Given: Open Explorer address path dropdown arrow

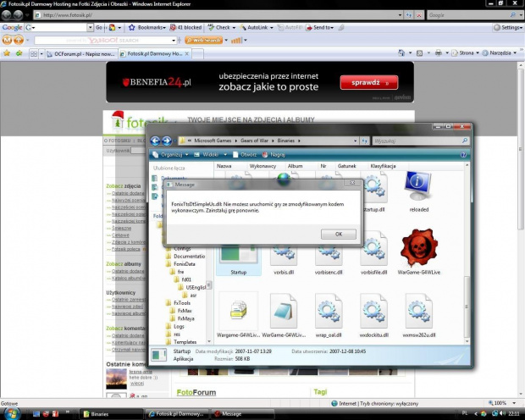Looking at the screenshot, I should (x=356, y=141).
